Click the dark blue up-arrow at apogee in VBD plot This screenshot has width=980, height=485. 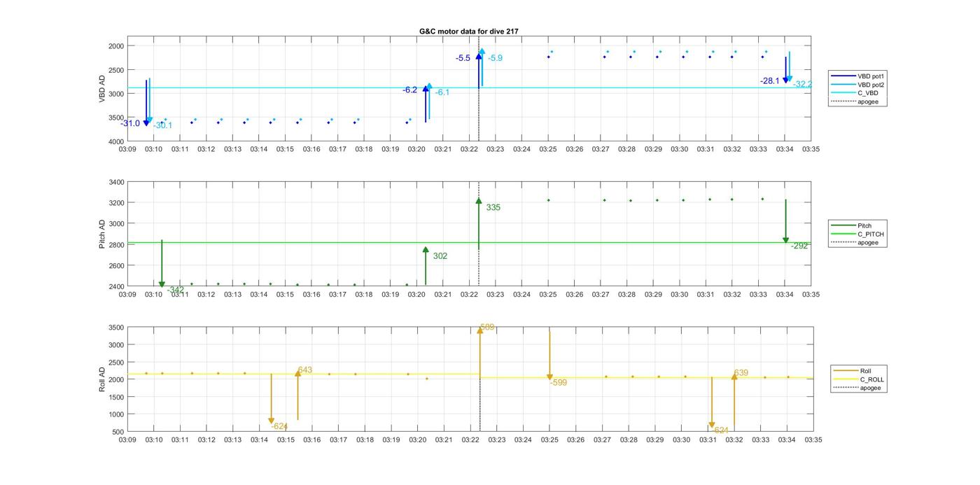[479, 70]
